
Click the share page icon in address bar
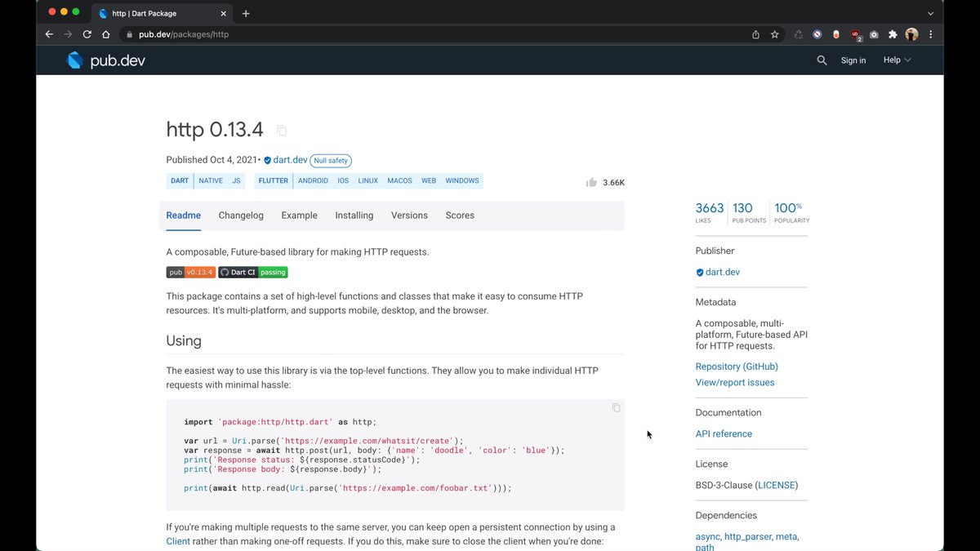755,34
